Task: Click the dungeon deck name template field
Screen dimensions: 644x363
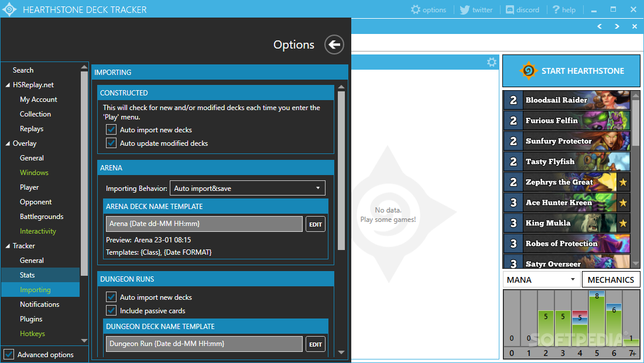Action: point(204,344)
